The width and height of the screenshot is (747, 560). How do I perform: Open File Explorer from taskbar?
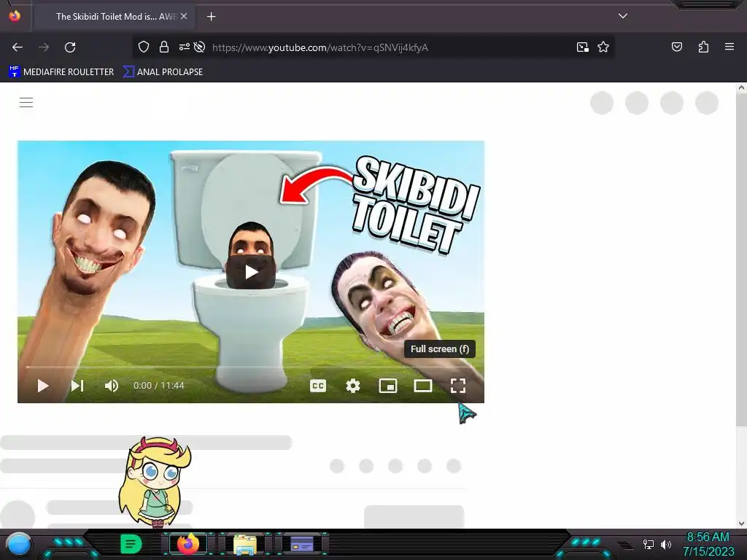pyautogui.click(x=245, y=544)
